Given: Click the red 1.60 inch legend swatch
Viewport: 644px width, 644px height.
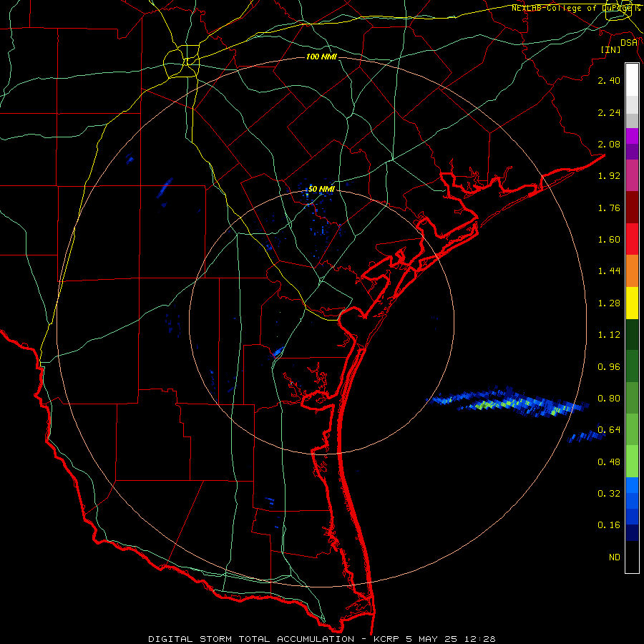Looking at the screenshot, I should pyautogui.click(x=632, y=239).
